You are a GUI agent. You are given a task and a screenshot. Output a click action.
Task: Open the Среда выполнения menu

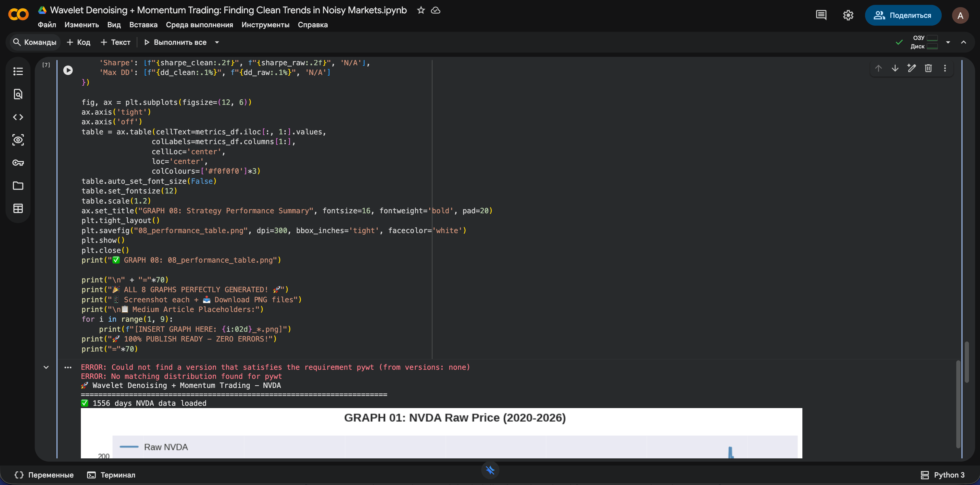click(199, 25)
